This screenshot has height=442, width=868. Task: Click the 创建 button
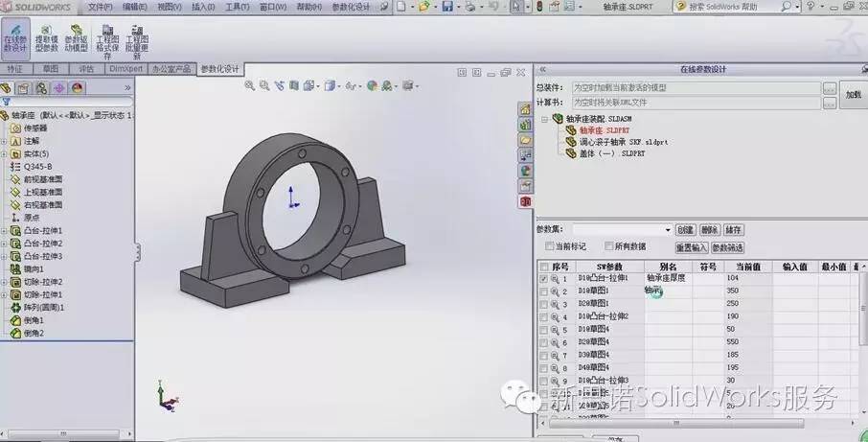click(x=685, y=230)
